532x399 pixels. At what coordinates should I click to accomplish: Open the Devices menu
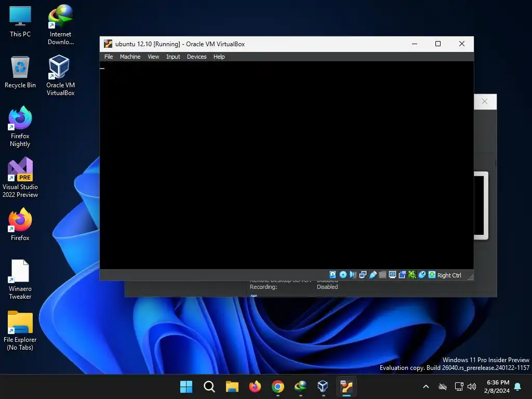tap(196, 57)
